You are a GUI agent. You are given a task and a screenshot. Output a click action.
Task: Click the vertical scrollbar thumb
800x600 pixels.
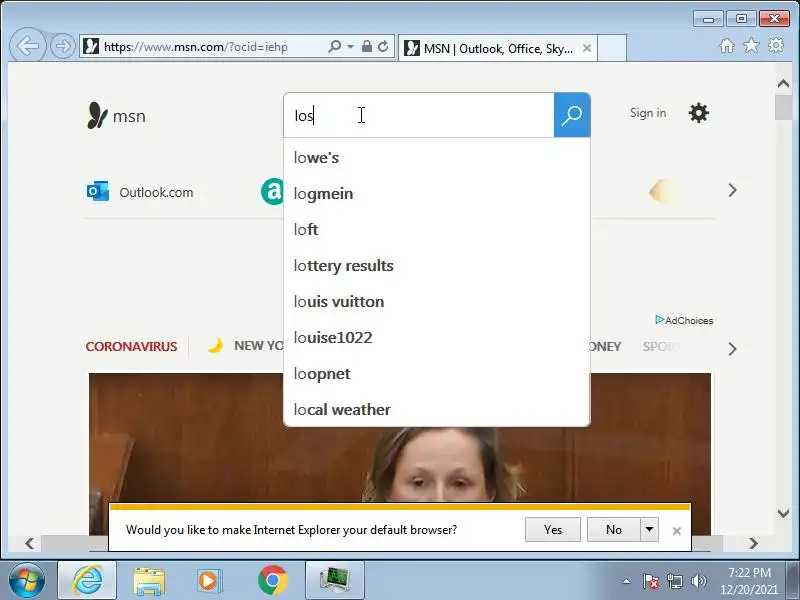(x=784, y=108)
